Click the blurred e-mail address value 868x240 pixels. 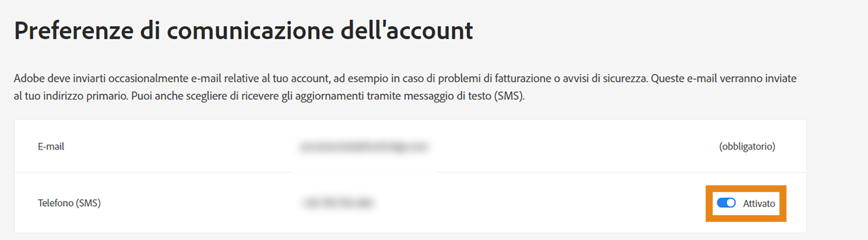[x=364, y=147]
